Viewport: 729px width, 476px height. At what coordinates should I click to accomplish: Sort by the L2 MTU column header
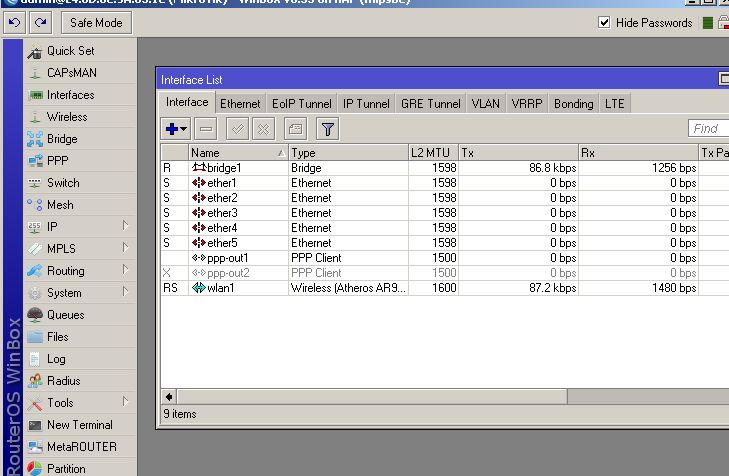point(433,153)
